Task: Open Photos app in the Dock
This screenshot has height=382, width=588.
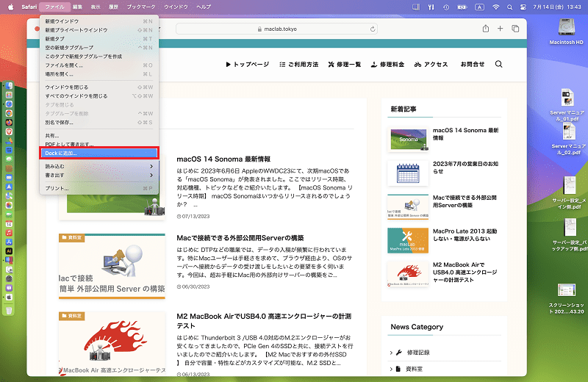Action: pos(9,205)
